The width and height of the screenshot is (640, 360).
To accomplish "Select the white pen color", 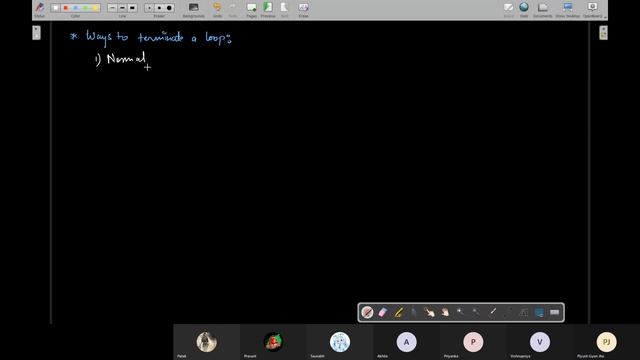I will coord(56,8).
